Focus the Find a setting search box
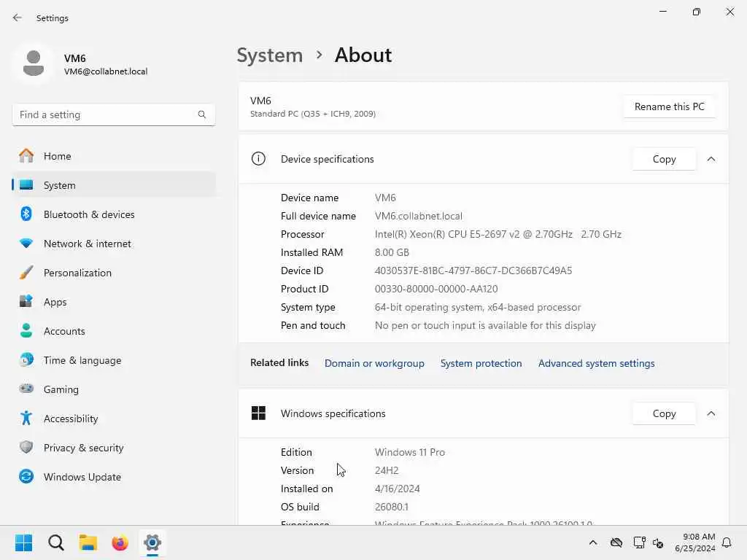Image resolution: width=747 pixels, height=560 pixels. (114, 114)
